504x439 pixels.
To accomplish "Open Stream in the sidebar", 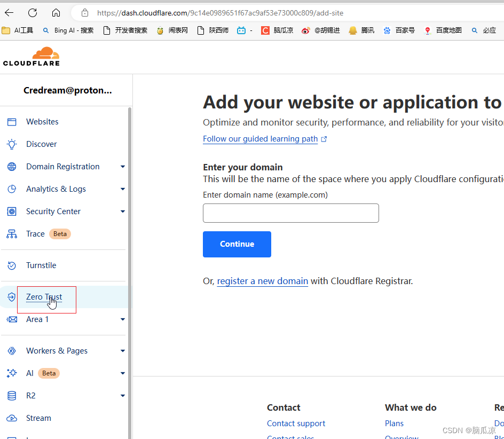I will pyautogui.click(x=38, y=418).
